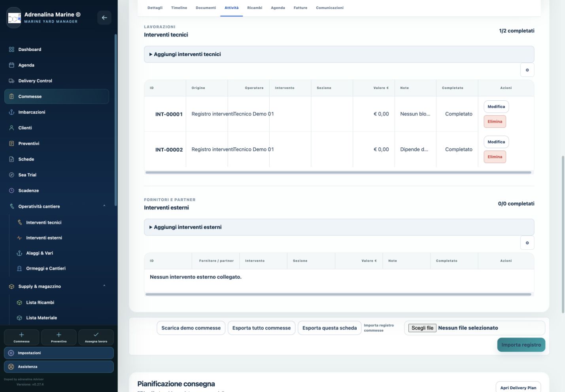Open Scadenze clock item
The image size is (565, 392).
pyautogui.click(x=57, y=190)
